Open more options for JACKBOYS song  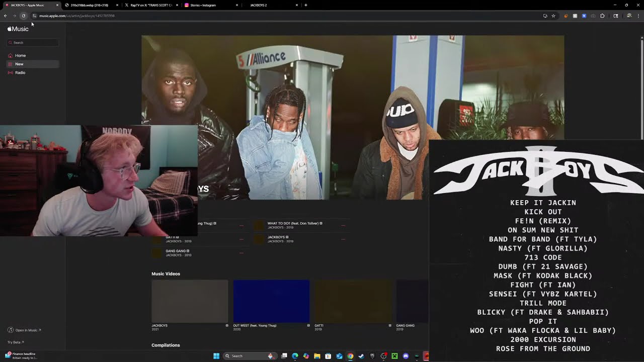click(343, 239)
